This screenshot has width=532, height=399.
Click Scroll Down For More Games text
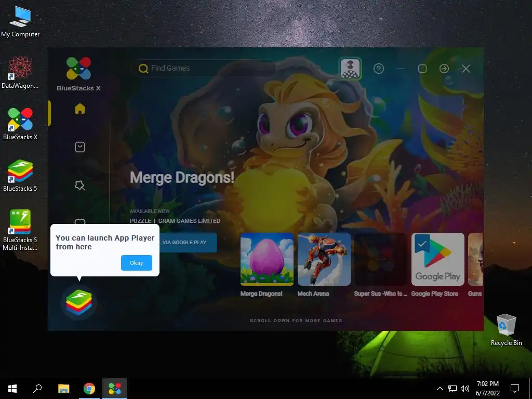pyautogui.click(x=296, y=321)
